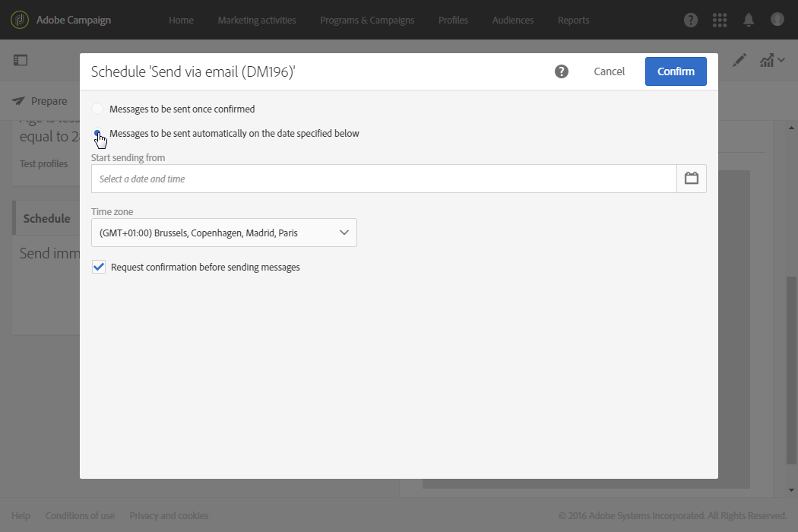This screenshot has height=532, width=798.
Task: Uncheck 'Request confirmation before sending messages'
Action: pos(99,268)
